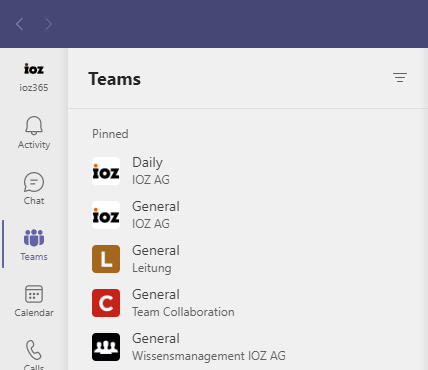Go forward with the right arrow
The height and width of the screenshot is (370, 428).
(x=49, y=24)
